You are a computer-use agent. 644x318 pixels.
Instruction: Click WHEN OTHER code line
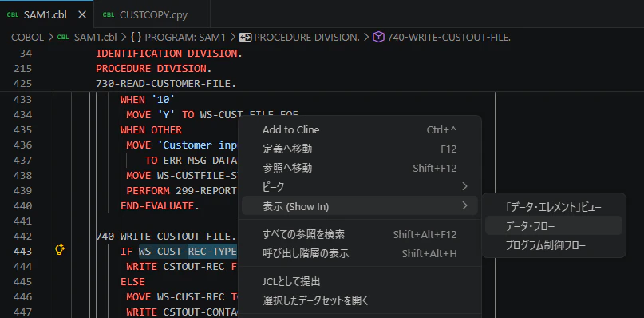point(151,130)
